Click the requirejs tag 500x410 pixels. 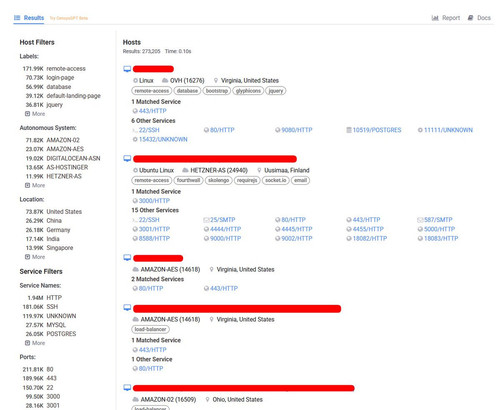pos(247,180)
